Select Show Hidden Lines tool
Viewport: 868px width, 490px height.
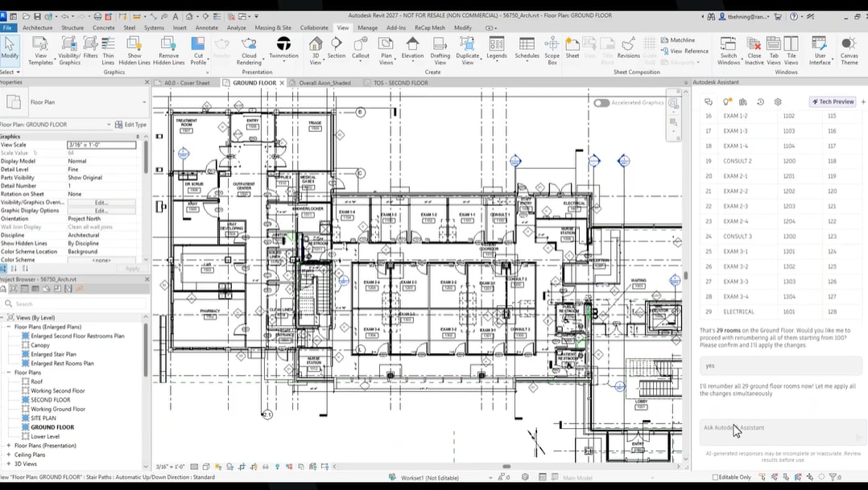coord(134,51)
